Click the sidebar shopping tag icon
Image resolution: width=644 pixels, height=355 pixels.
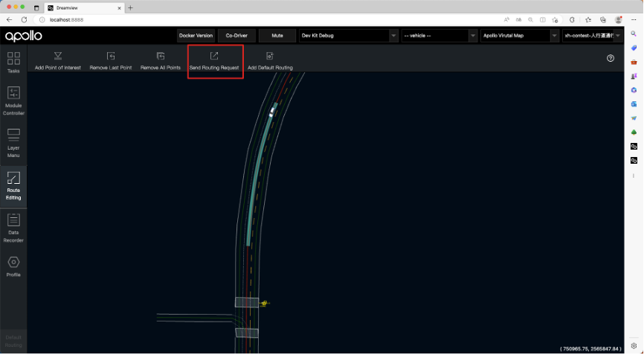[634, 48]
